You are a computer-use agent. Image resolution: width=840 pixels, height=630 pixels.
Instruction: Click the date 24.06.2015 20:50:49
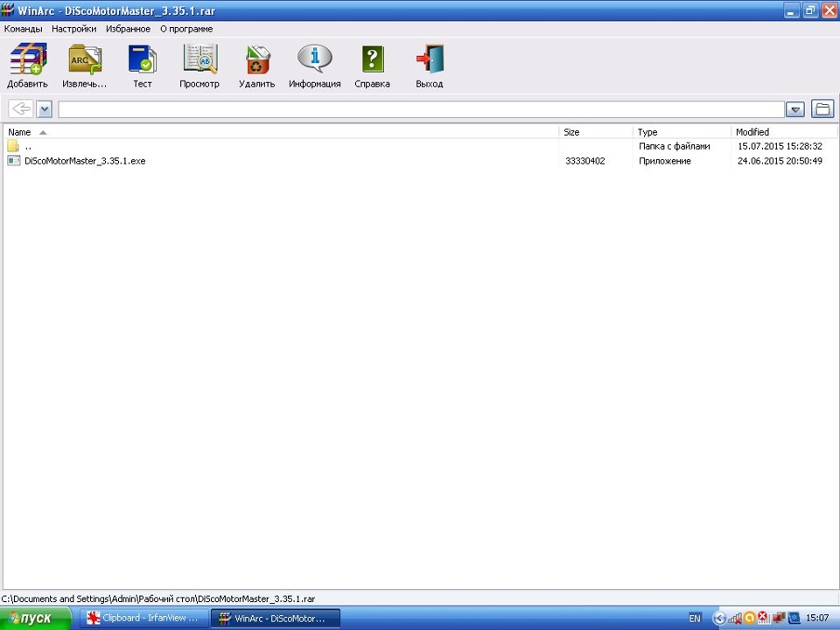click(x=780, y=161)
